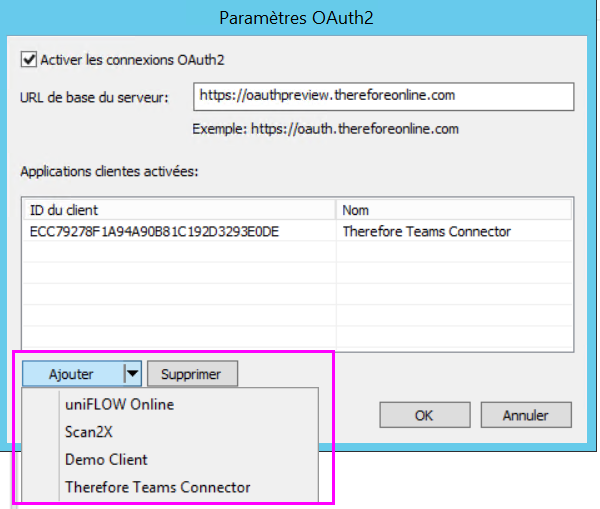Click the Exemple URL hint text
The height and width of the screenshot is (509, 600).
(326, 129)
